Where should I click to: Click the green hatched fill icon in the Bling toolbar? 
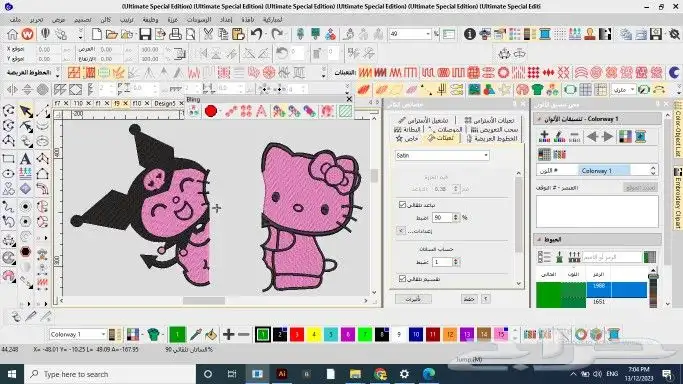[345, 111]
